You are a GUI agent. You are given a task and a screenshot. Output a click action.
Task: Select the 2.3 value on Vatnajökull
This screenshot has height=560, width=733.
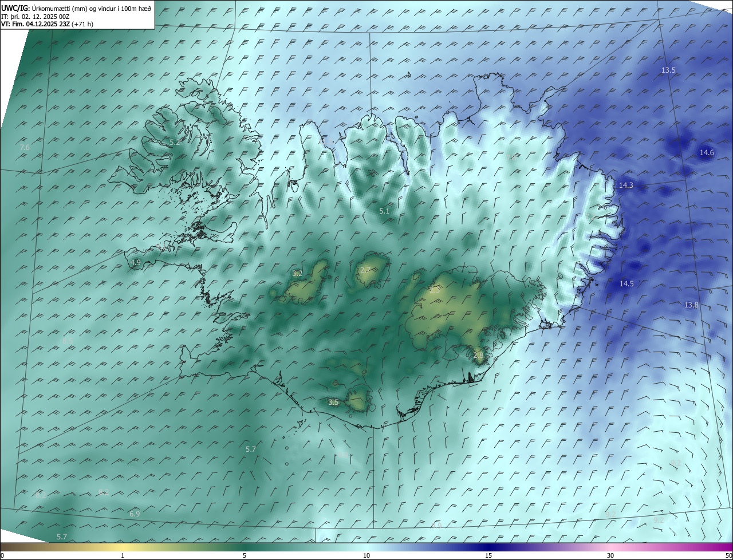tap(435, 290)
